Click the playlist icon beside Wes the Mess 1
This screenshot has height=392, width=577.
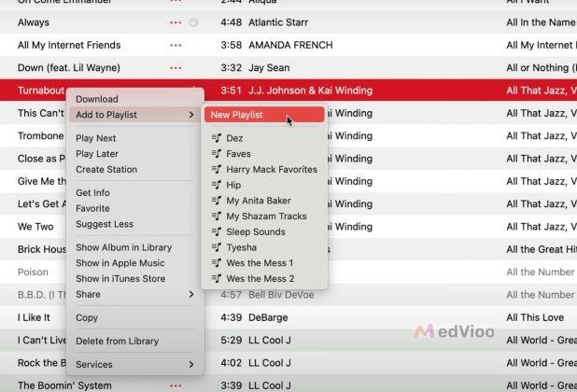(x=217, y=263)
